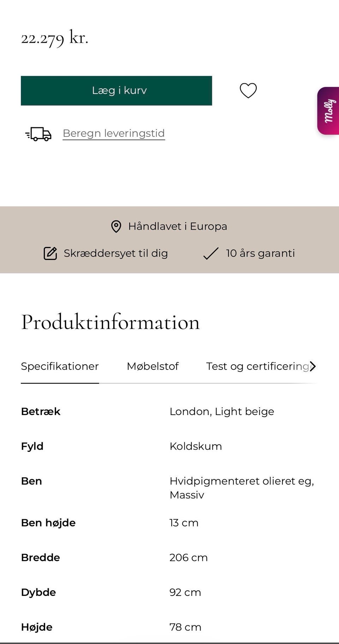Select the truck icon near Beregn leveringstid
The width and height of the screenshot is (339, 644).
click(38, 134)
